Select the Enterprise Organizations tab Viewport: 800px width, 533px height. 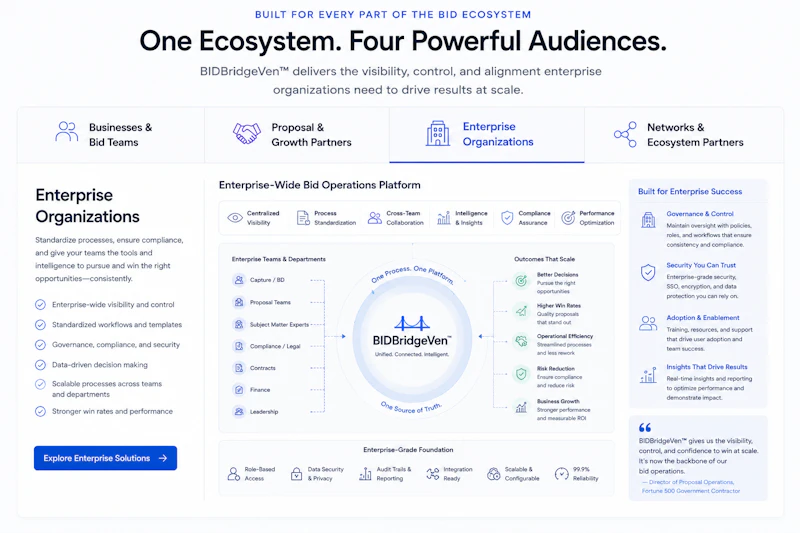pos(487,135)
